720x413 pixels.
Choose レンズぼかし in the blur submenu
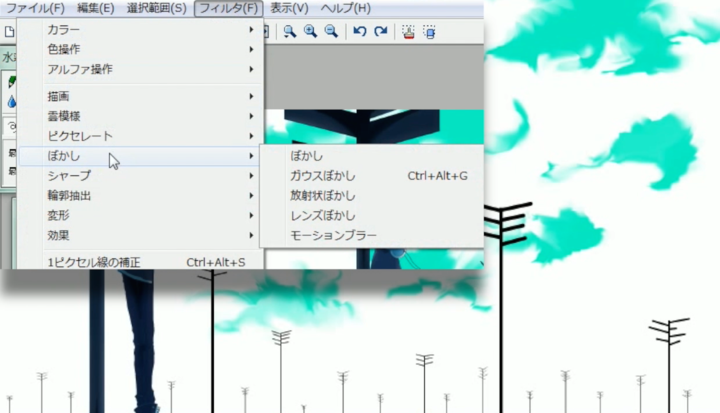[x=372, y=215]
